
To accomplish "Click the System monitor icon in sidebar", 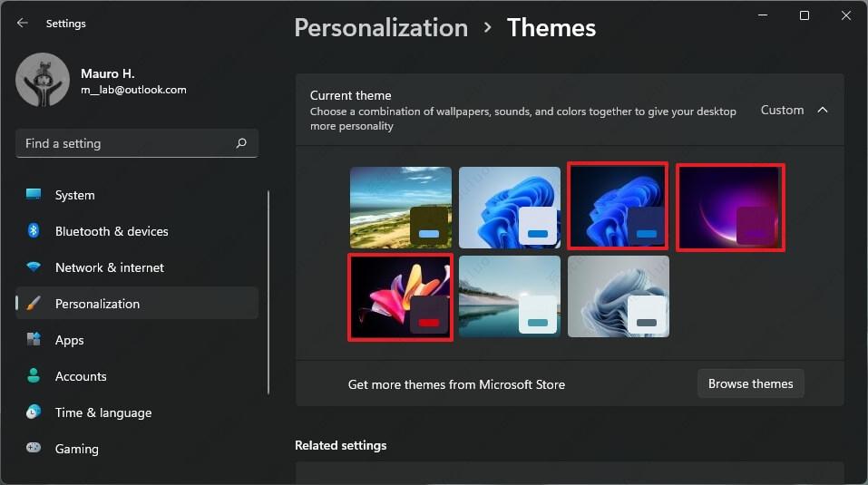I will pos(34,195).
